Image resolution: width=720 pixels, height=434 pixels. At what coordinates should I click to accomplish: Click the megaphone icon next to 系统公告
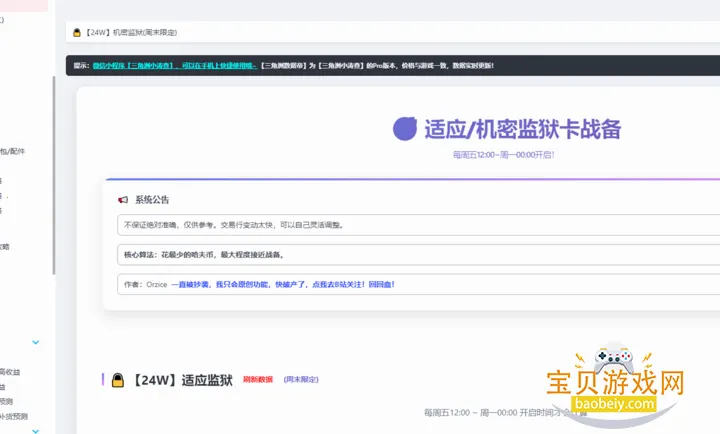[x=123, y=199]
